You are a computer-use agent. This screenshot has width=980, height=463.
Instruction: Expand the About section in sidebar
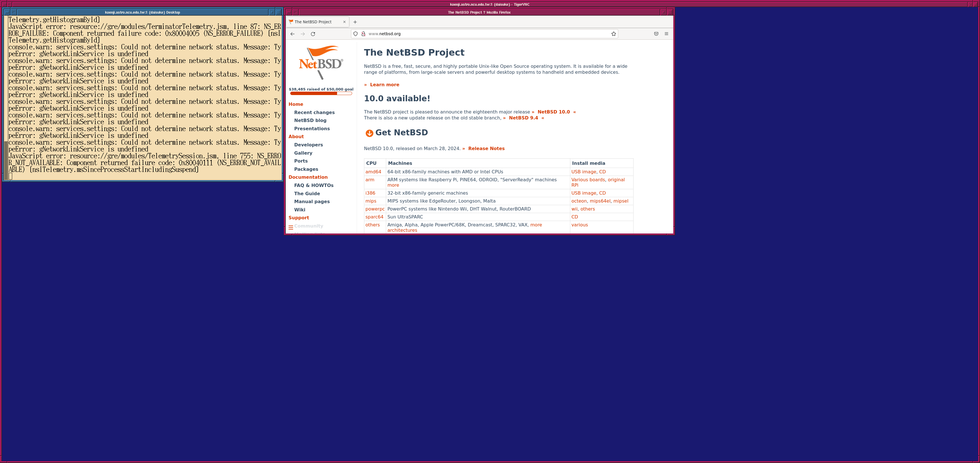[x=296, y=137]
